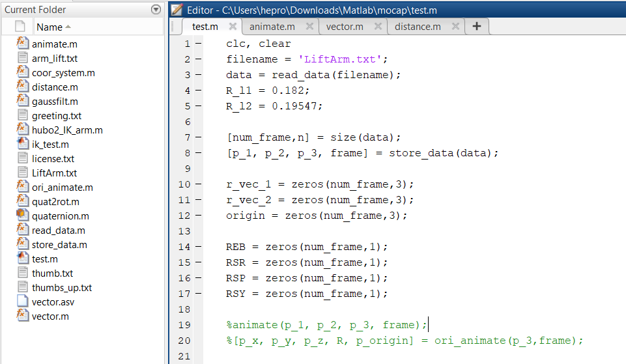Click commented %animate line 19

326,325
